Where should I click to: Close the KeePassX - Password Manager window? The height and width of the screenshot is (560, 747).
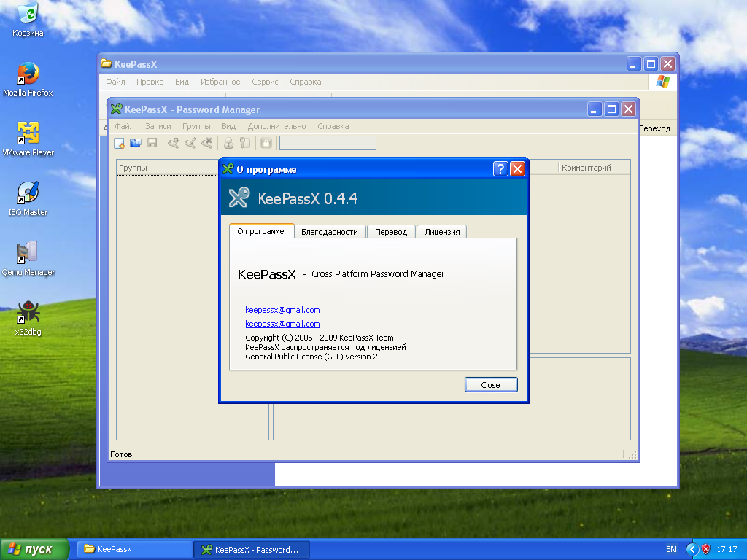[628, 109]
